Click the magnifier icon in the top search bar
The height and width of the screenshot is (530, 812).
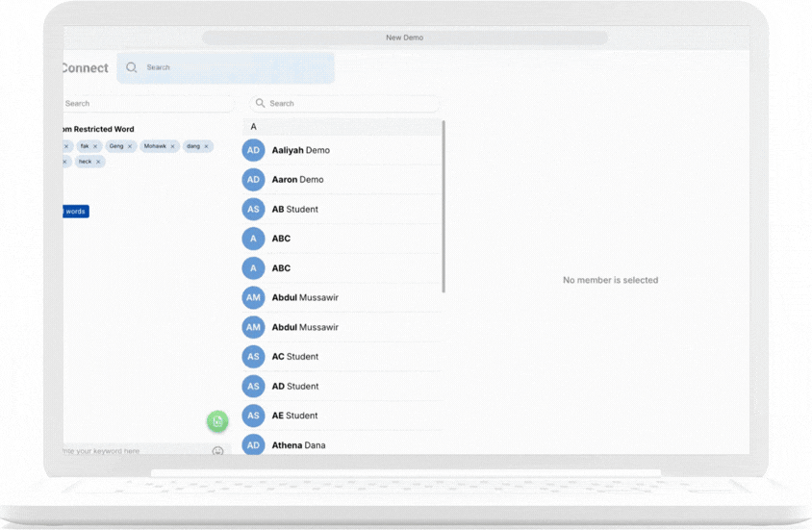132,68
